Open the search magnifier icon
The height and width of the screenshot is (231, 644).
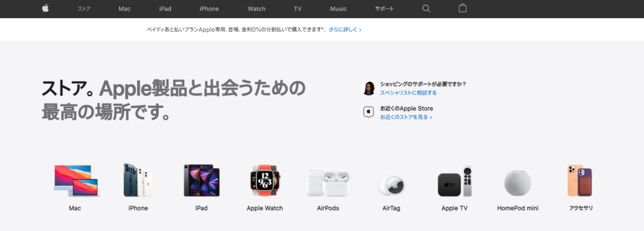tap(426, 9)
